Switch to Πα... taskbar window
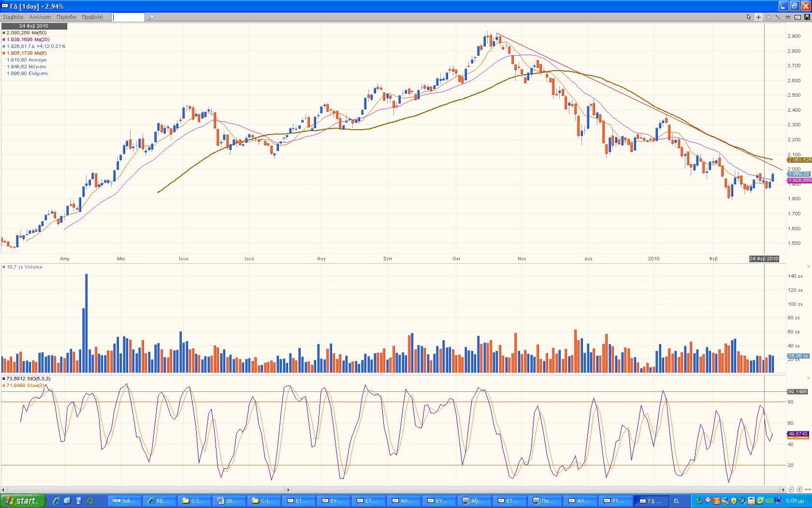 click(545, 501)
